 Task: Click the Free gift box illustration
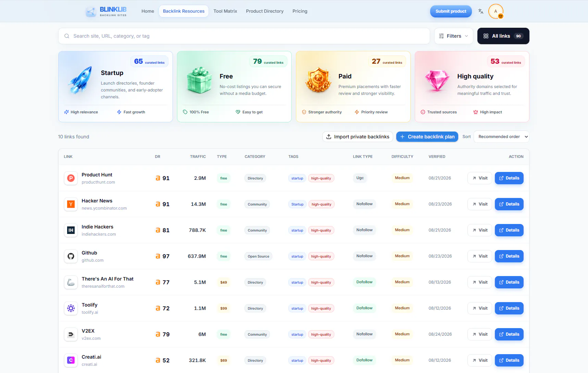point(199,80)
